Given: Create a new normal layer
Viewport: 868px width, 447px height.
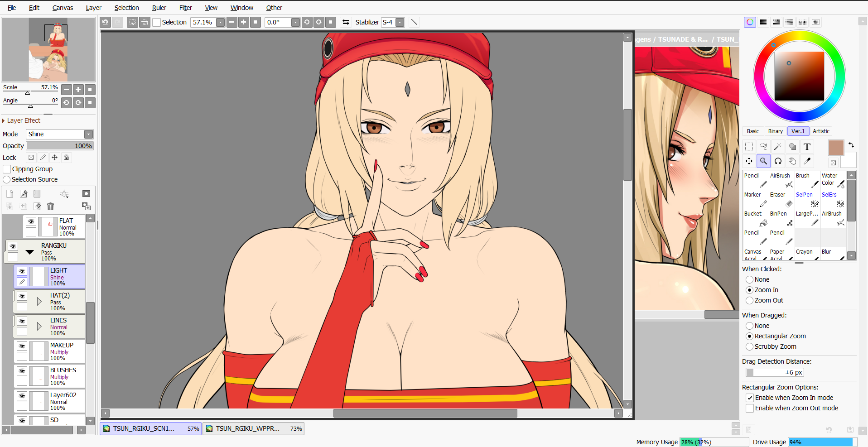Looking at the screenshot, I should (x=10, y=194).
